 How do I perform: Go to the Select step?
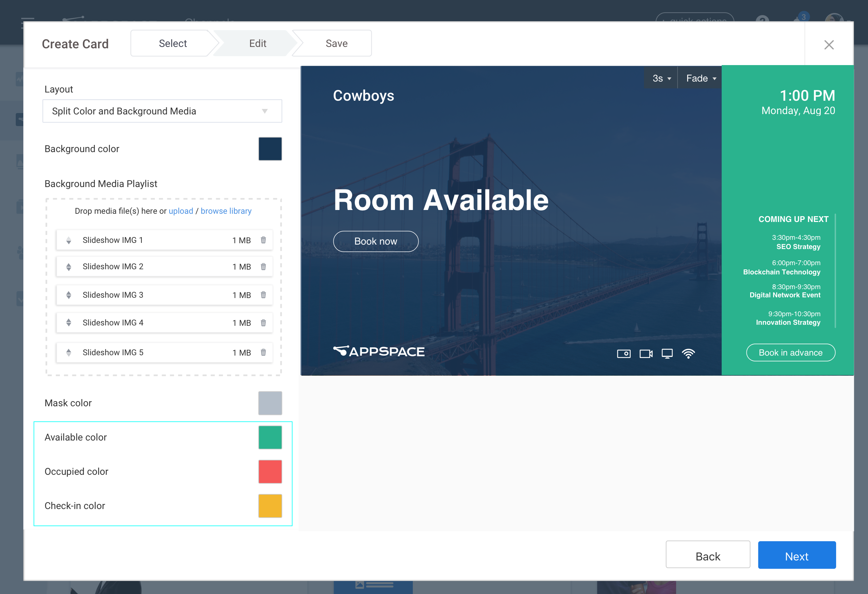[173, 44]
